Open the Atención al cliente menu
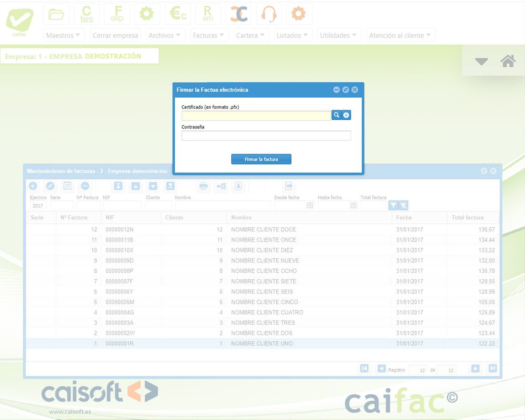The image size is (525, 420). tap(399, 35)
